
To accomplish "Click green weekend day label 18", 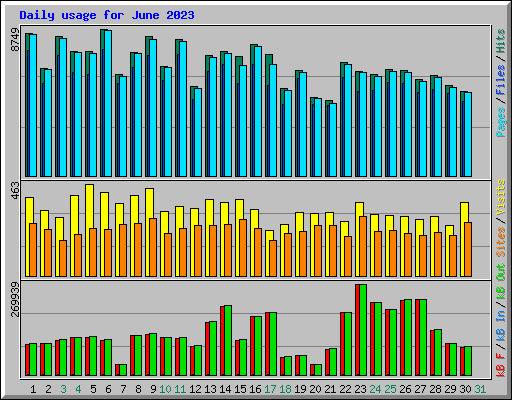I will coord(285,389).
